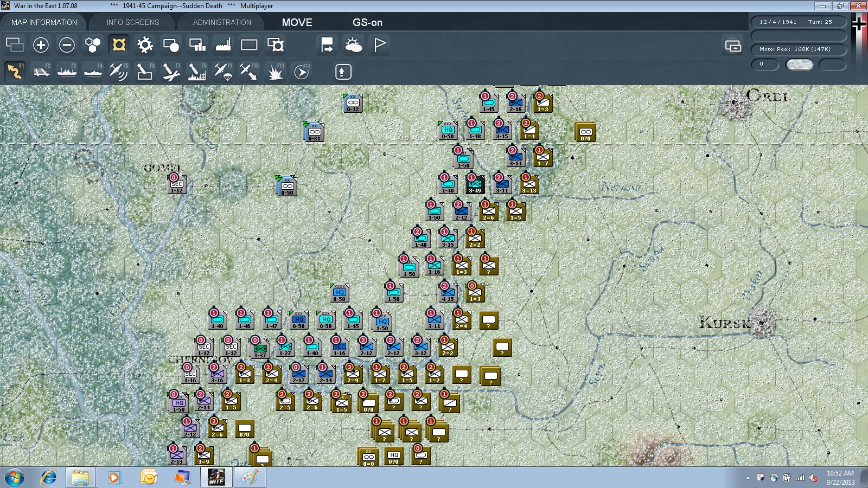Select the F10 air transfer mode

[x=249, y=72]
